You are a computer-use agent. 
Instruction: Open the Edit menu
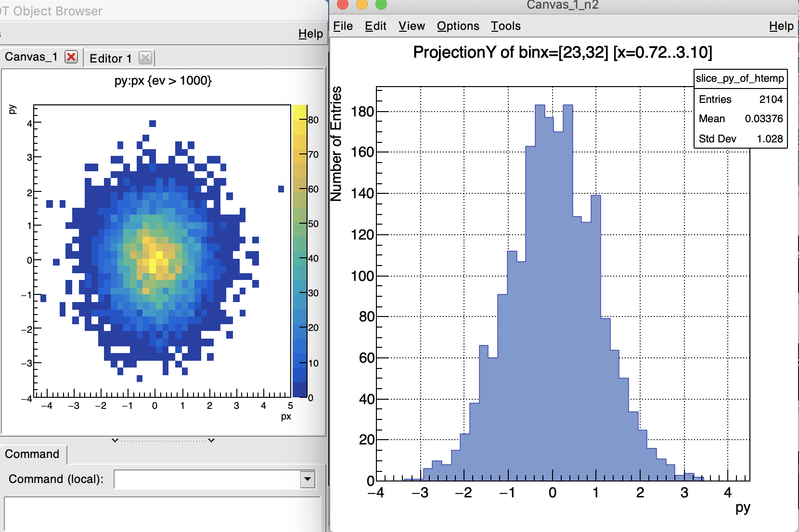tap(375, 26)
